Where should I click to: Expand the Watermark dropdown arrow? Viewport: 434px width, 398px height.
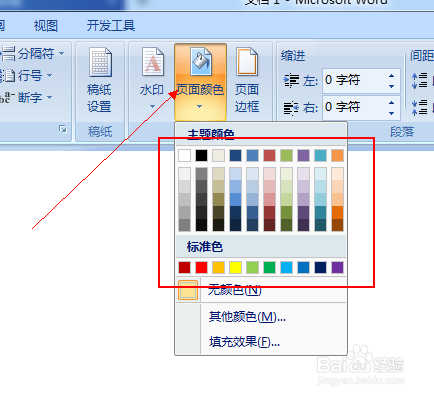click(x=152, y=107)
